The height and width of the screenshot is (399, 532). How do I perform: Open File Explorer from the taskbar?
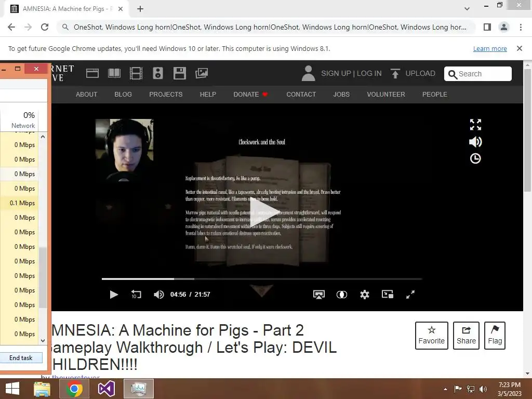point(42,389)
